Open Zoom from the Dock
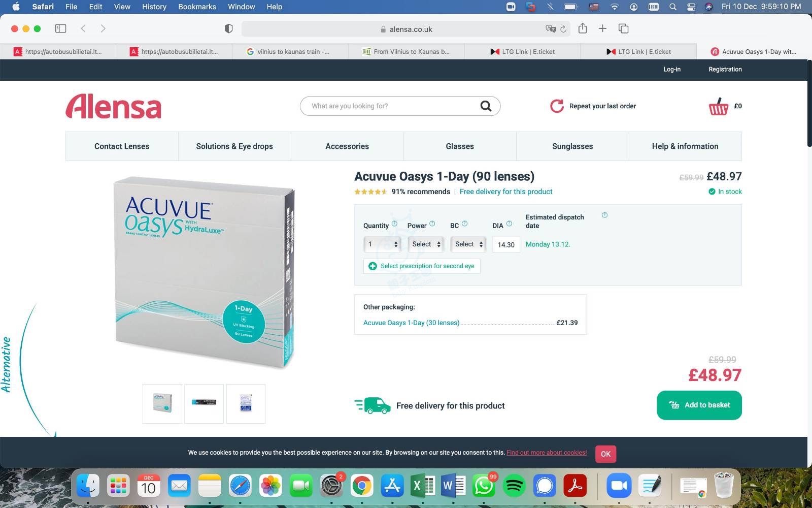Viewport: 812px width, 508px height. pos(619,486)
